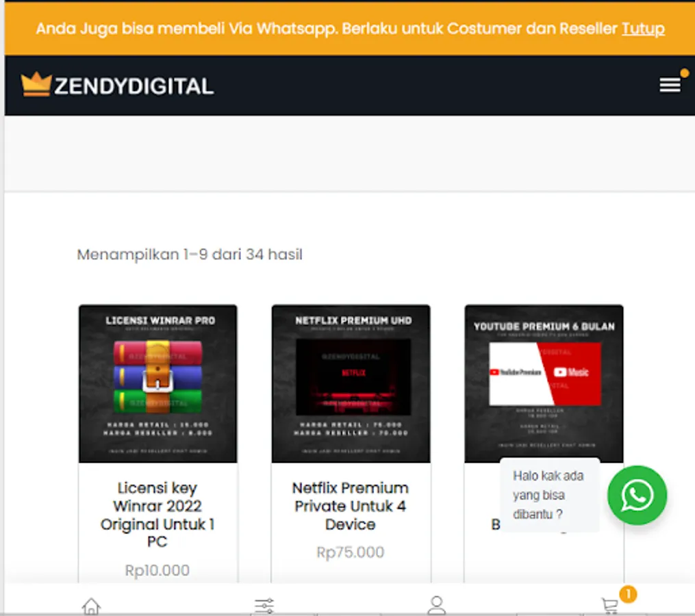Open the account profile icon in bottom bar
Screen dimensions: 695x616
(437, 605)
